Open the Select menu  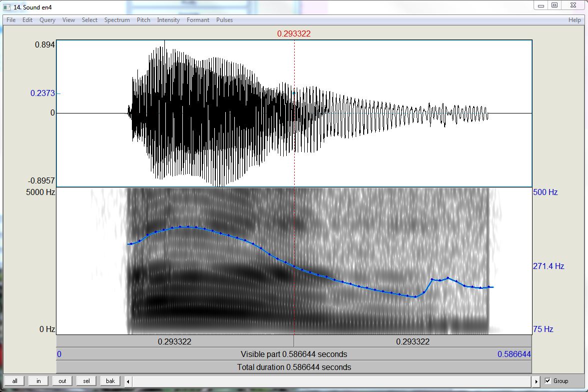coord(89,20)
